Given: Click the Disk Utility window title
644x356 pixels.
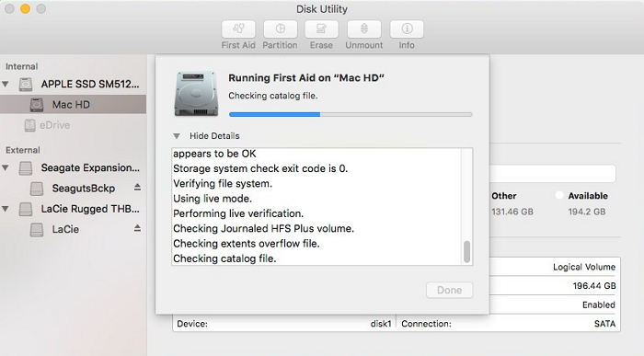Looking at the screenshot, I should coord(322,8).
